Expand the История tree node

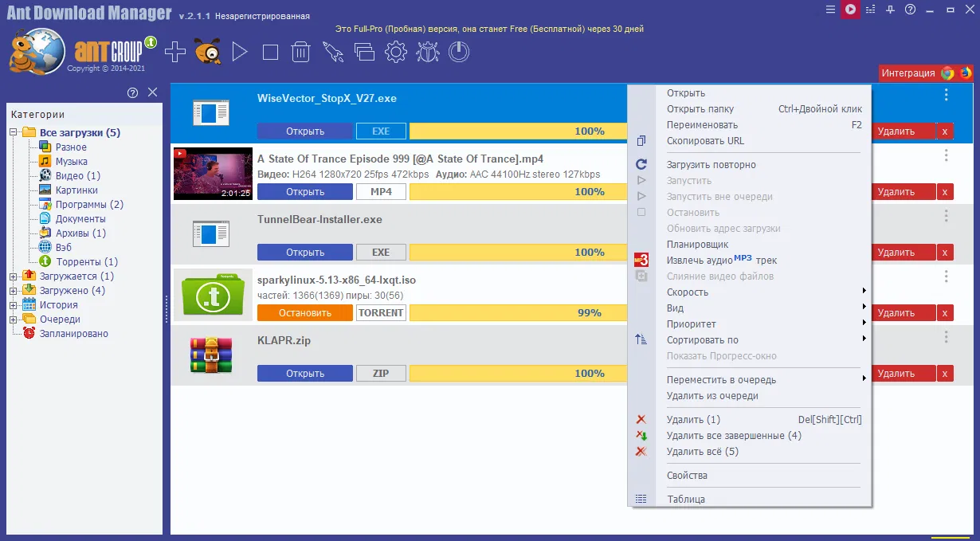(x=14, y=305)
